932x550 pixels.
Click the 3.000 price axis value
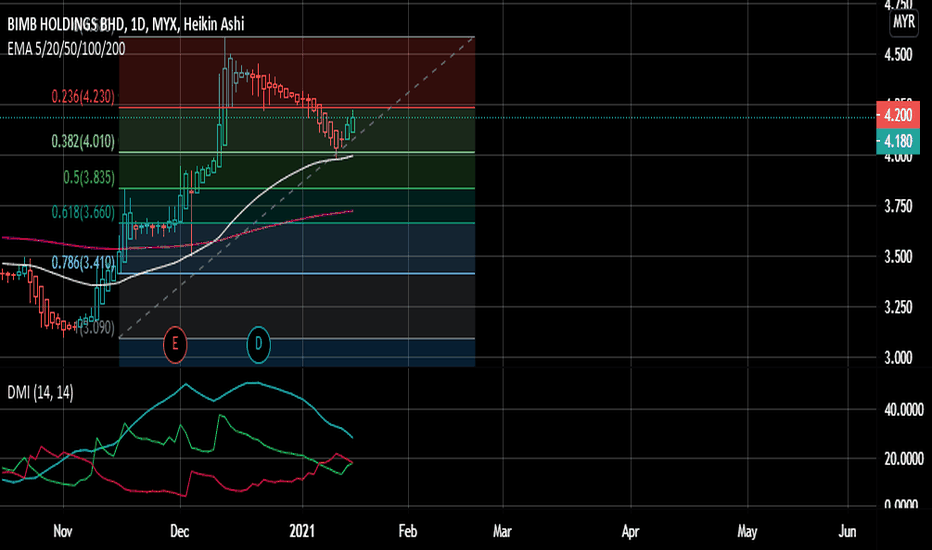pyautogui.click(x=898, y=358)
